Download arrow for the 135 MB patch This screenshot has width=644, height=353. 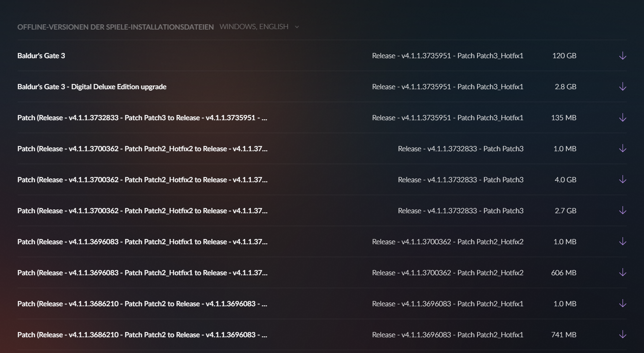[623, 118]
